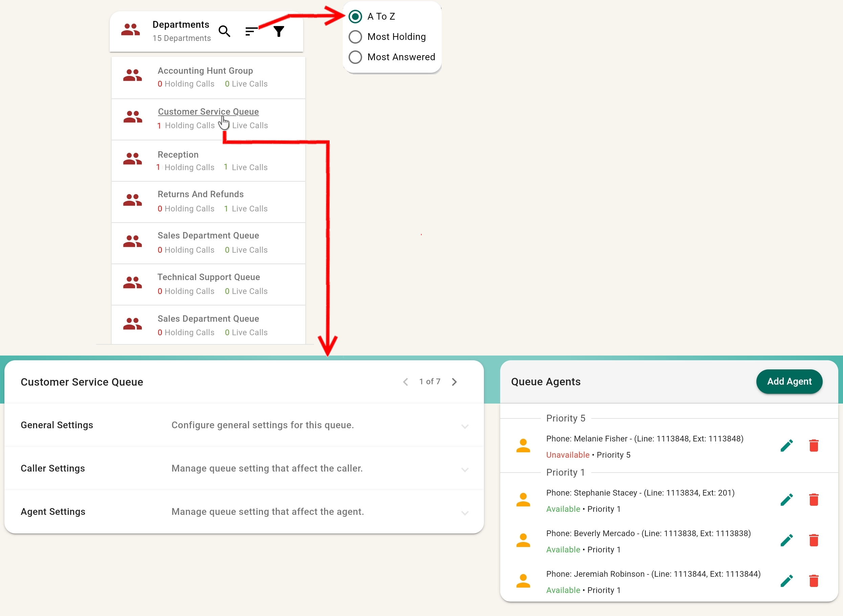
Task: Remove Jeremiah Robinson using trash icon
Action: 814,581
